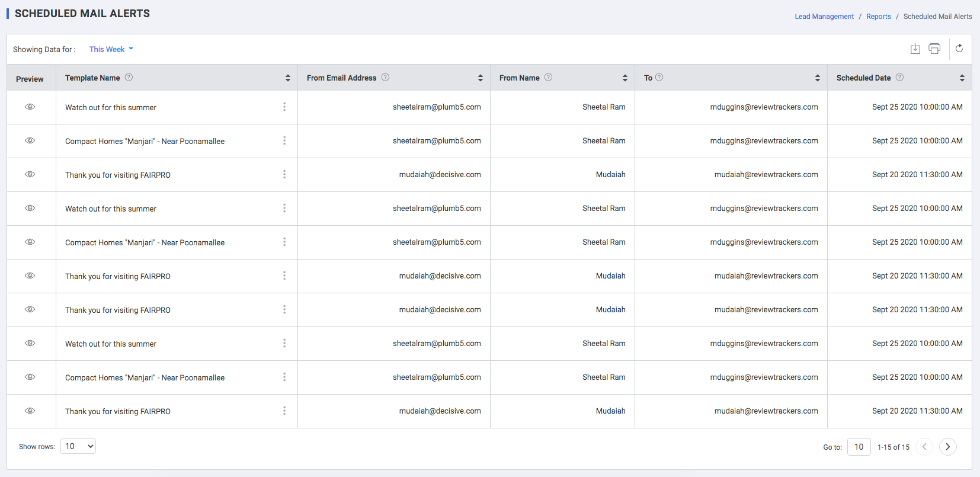The image size is (980, 477).
Task: Select mduggins@reviewtrackers.com in the fifth row
Action: point(764,242)
